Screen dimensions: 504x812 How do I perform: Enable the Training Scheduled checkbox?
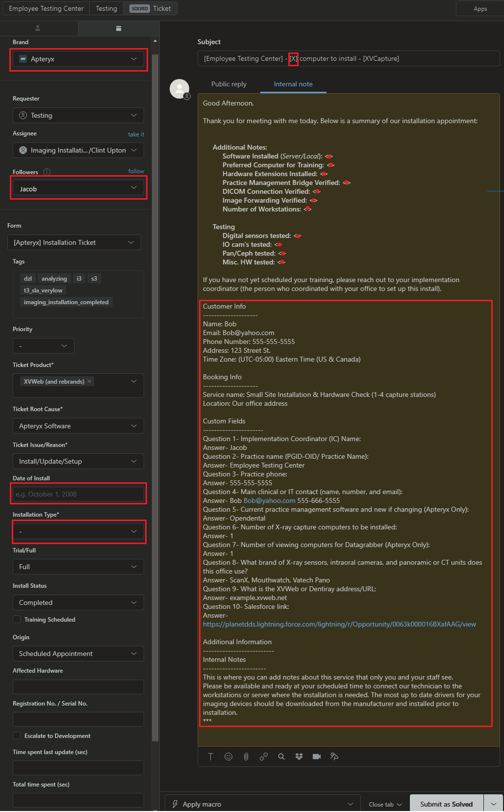tap(17, 620)
